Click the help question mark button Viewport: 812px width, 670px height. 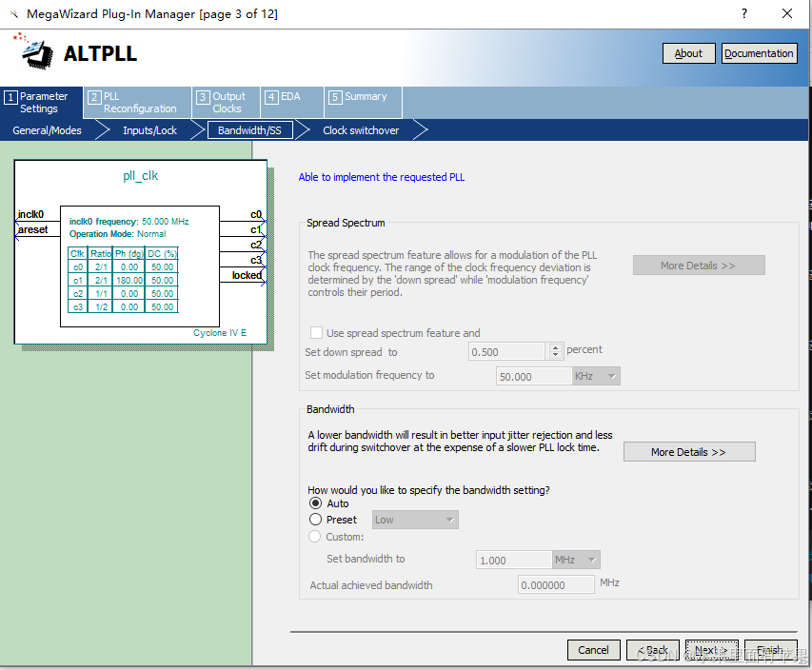(744, 13)
